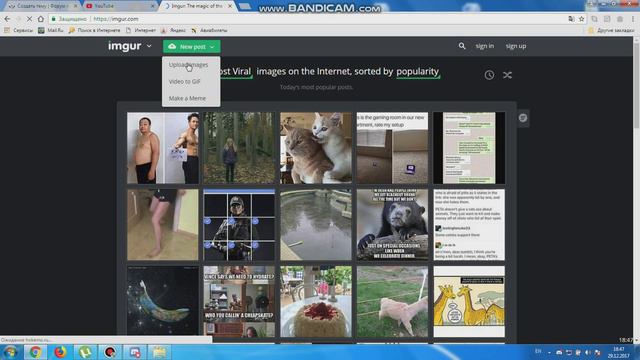This screenshot has height=360, width=640.
Task: Open uTorrent from the taskbar
Action: click(x=85, y=352)
